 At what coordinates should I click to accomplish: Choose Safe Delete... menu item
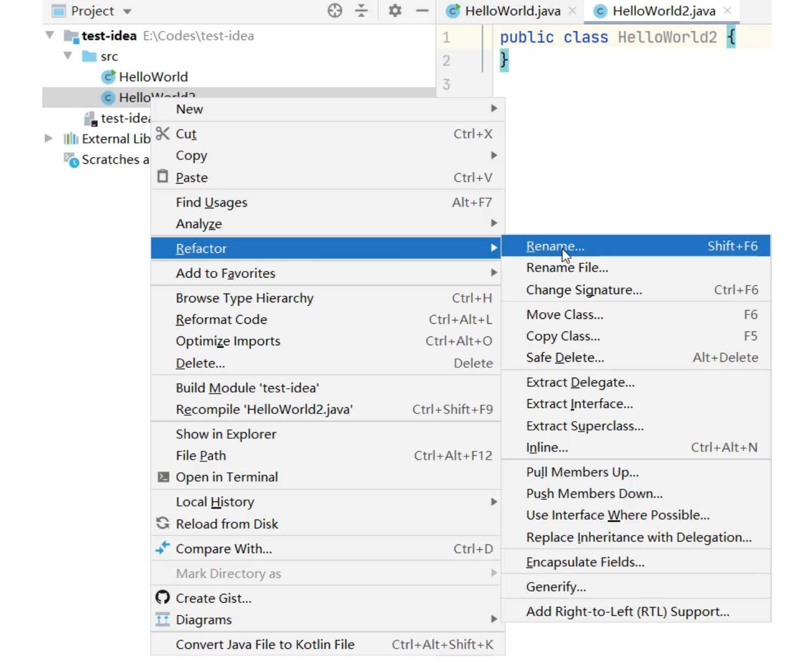(636, 357)
